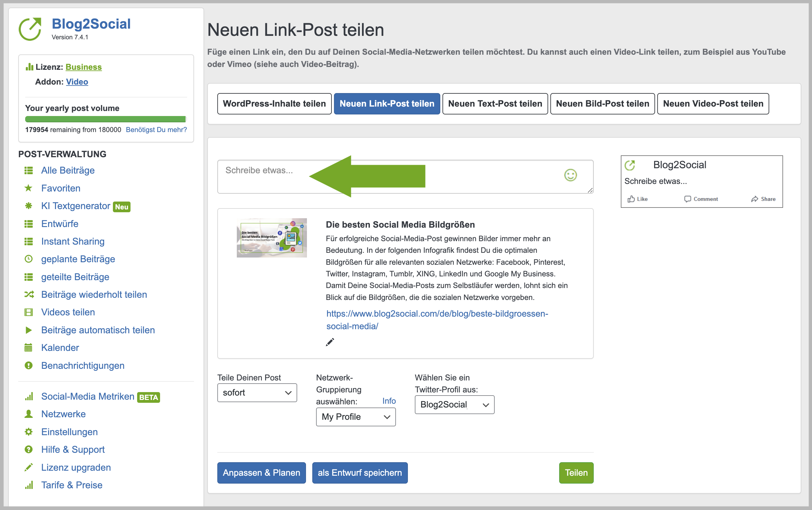Open the Blog2Social Twitter profile dropdown
This screenshot has width=812, height=510.
(x=454, y=404)
